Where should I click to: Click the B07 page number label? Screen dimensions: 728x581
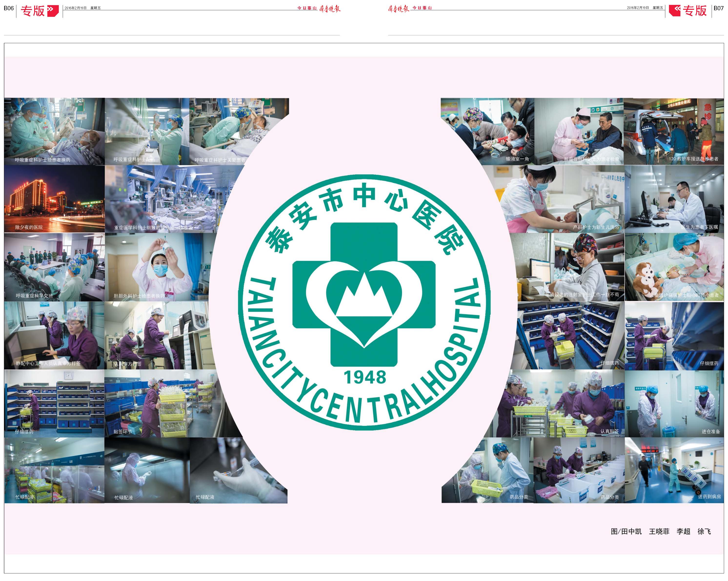pyautogui.click(x=718, y=8)
